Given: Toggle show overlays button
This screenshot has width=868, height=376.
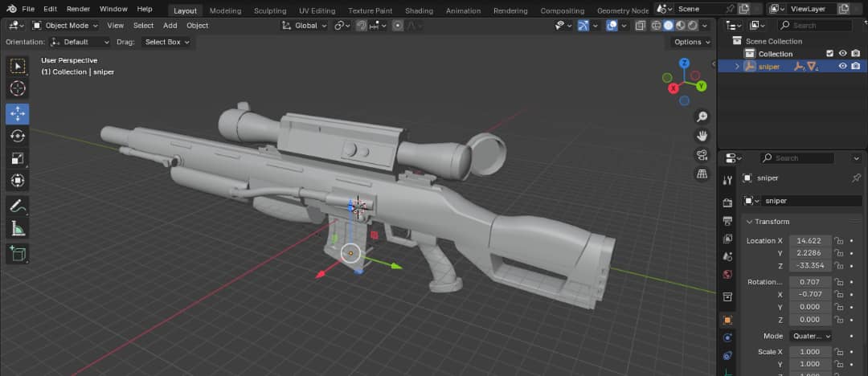Looking at the screenshot, I should pyautogui.click(x=612, y=26).
